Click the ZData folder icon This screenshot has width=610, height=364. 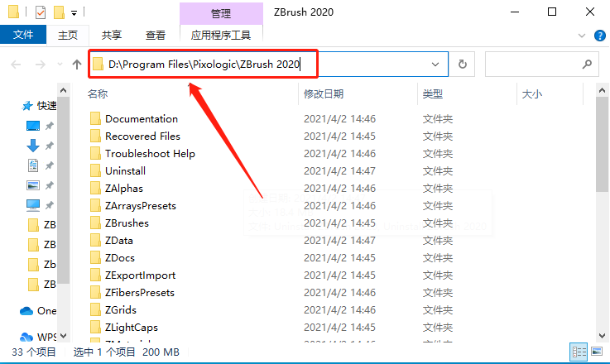(x=95, y=241)
